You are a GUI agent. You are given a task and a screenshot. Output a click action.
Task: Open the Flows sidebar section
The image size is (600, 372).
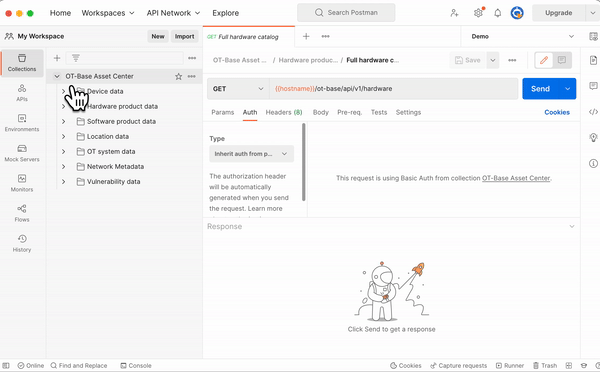[22, 213]
